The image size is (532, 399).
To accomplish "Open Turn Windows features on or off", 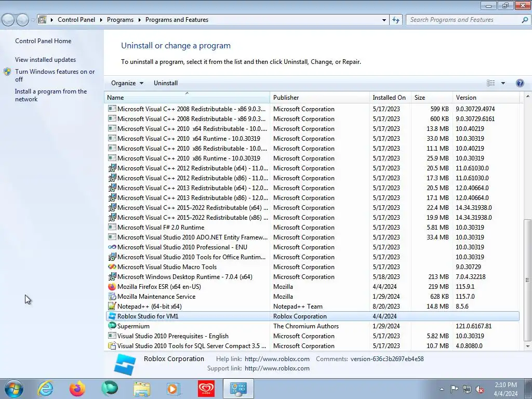I will [x=55, y=75].
